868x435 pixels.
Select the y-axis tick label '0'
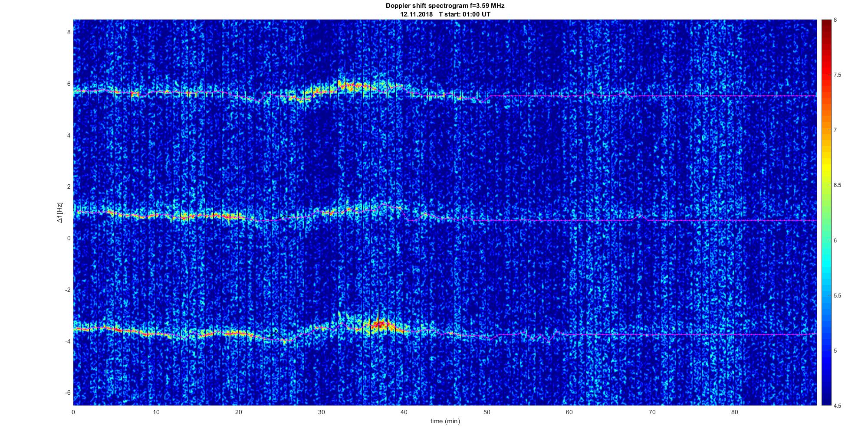coord(69,238)
